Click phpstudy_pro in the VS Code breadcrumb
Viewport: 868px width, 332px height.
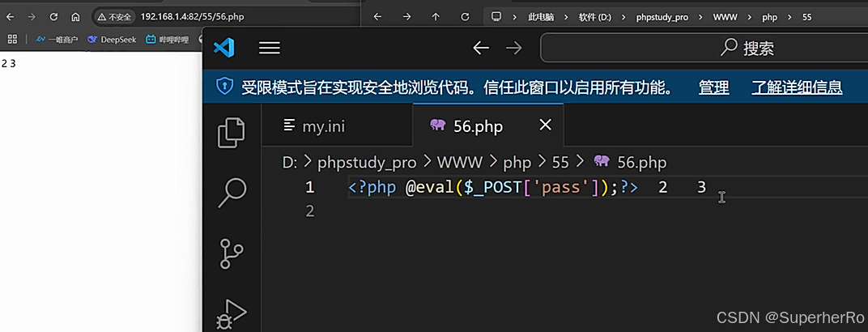point(367,163)
